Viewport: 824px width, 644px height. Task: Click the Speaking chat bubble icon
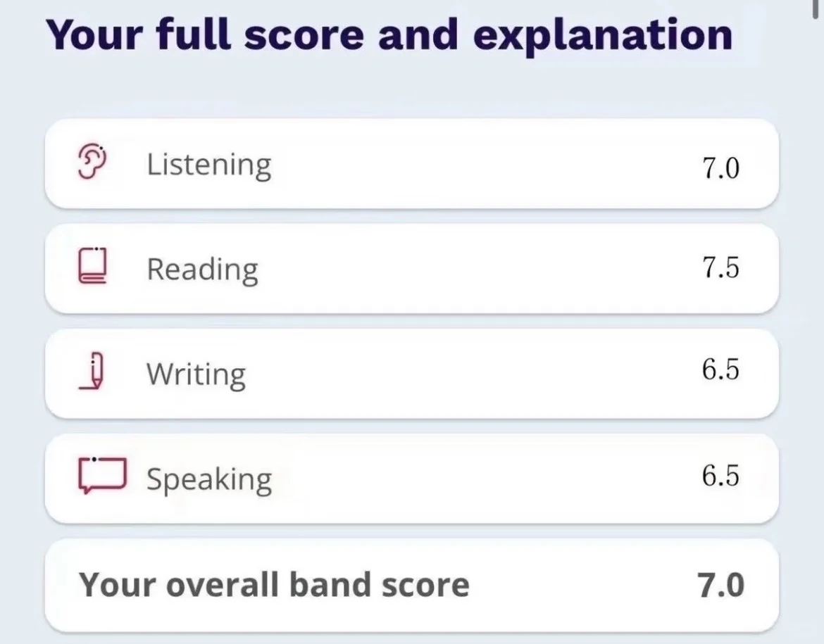pos(103,475)
